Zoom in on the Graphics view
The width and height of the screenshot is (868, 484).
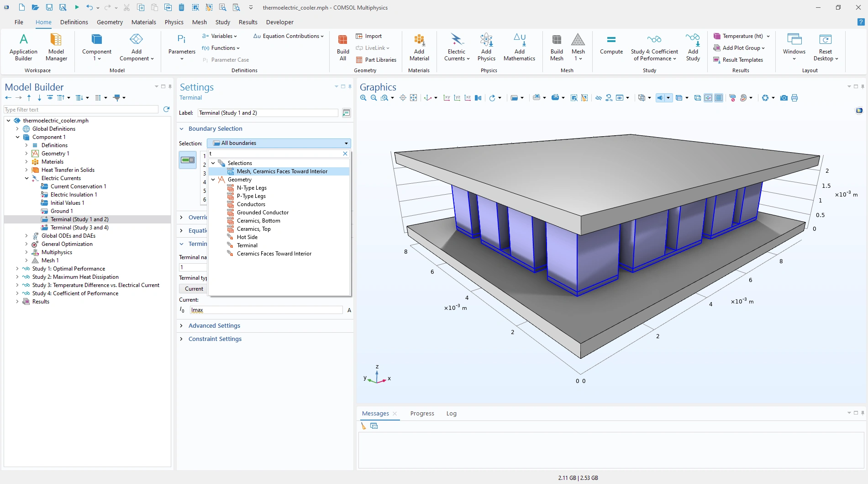pyautogui.click(x=363, y=98)
